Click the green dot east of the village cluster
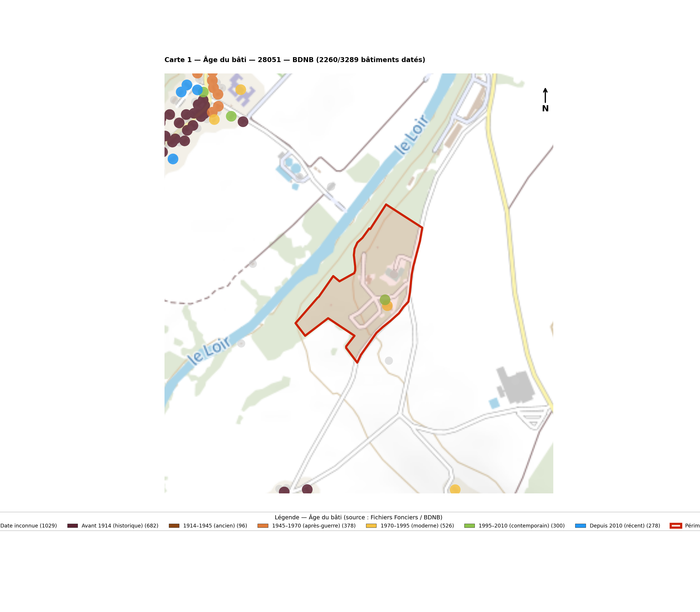The image size is (700, 612). coord(231,116)
